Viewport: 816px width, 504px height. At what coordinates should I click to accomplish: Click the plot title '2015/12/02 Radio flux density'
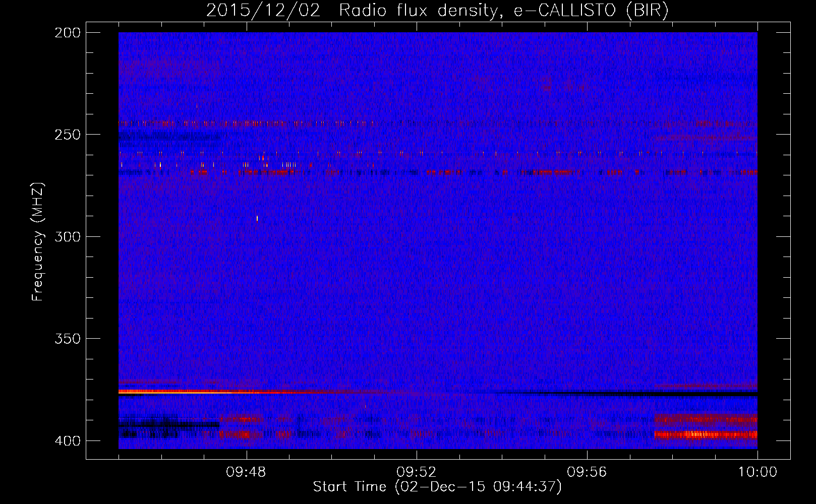coord(352,11)
